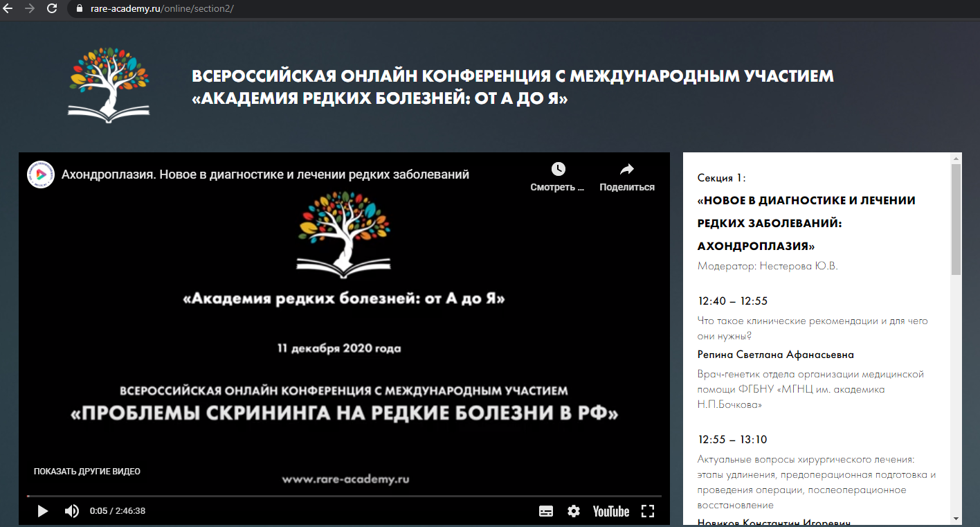Click the Rare Academy tree logo
This screenshot has height=527, width=980.
pos(109,85)
